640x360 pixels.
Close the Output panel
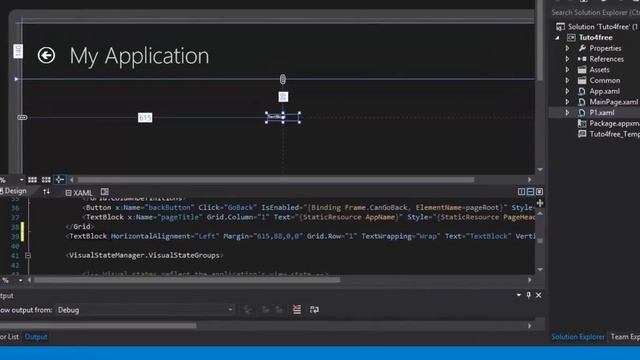click(538, 295)
